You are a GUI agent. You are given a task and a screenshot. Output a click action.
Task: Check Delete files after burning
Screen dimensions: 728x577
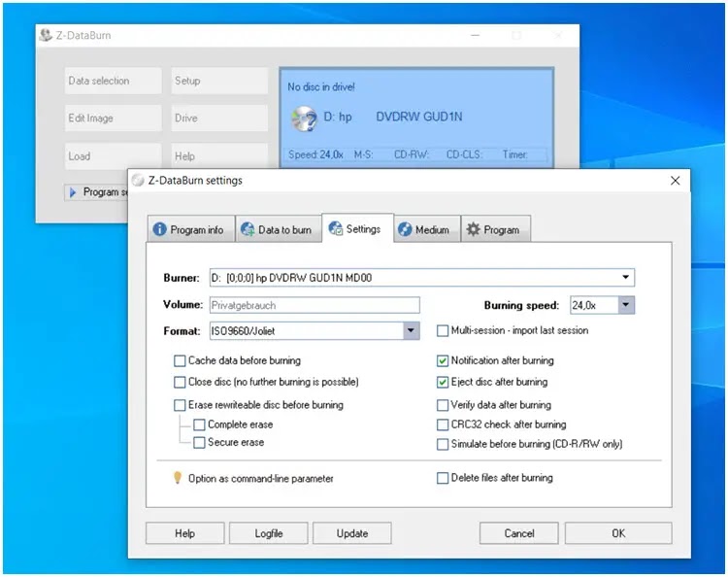tap(443, 478)
